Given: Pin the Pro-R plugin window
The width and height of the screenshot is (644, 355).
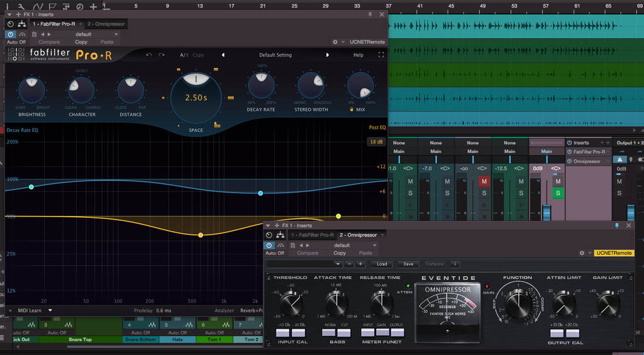Looking at the screenshot, I should coord(370,14).
